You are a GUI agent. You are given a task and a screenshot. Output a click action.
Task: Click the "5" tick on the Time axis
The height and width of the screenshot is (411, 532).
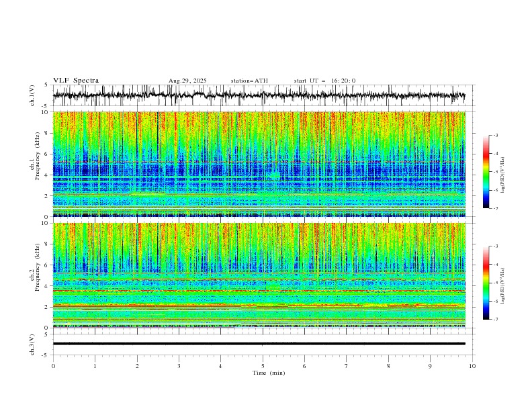[263, 366]
